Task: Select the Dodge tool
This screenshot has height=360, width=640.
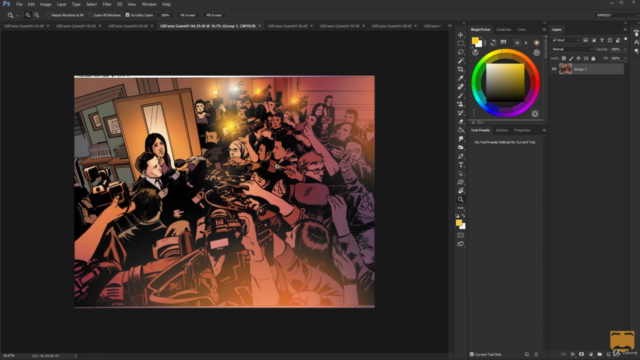Action: coord(460,147)
